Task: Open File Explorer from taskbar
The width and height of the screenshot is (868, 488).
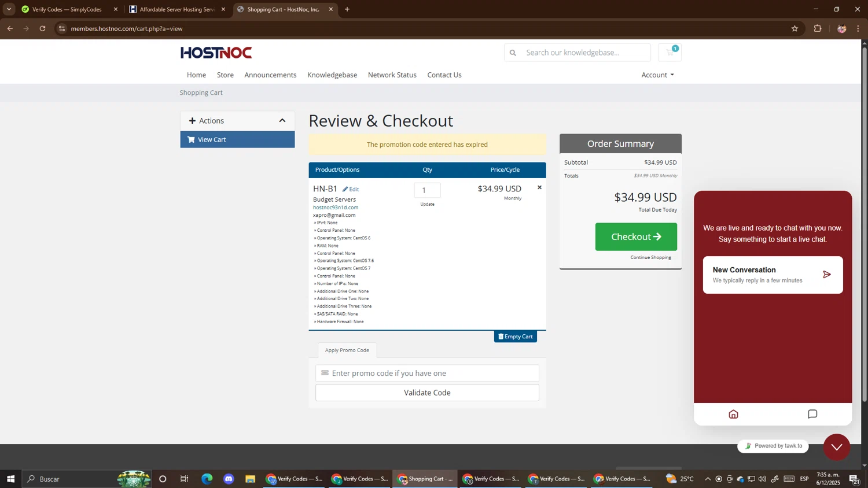Action: tap(250, 479)
